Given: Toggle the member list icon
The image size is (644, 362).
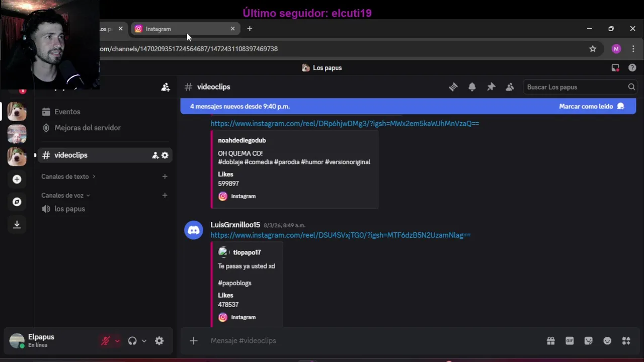Looking at the screenshot, I should pos(510,87).
